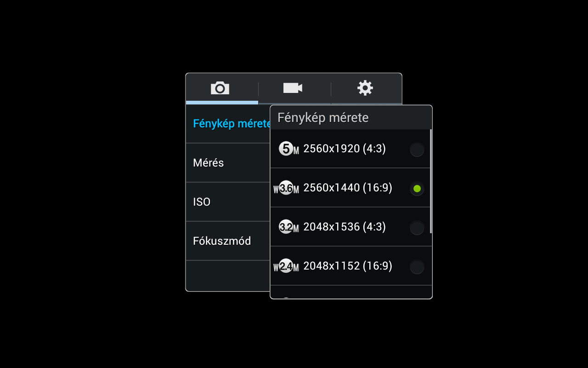This screenshot has width=588, height=368.
Task: Tap the W2.4M resolution icon
Action: 286,266
